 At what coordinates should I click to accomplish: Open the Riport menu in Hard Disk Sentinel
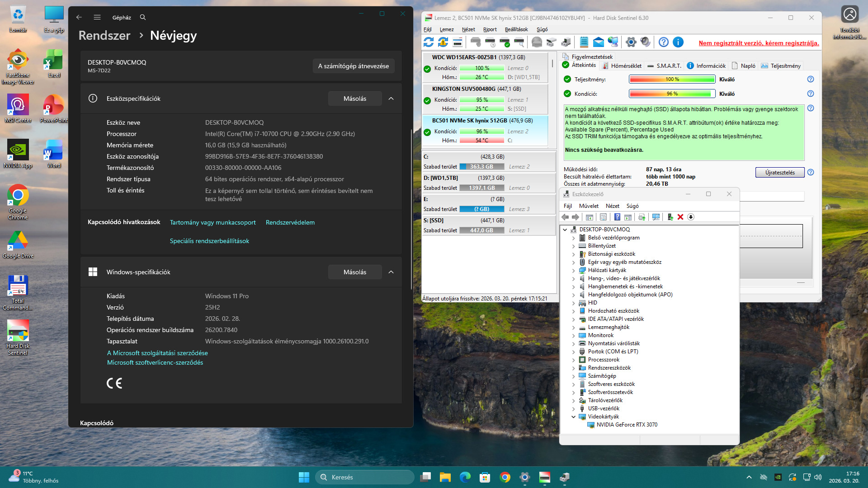[x=490, y=29]
